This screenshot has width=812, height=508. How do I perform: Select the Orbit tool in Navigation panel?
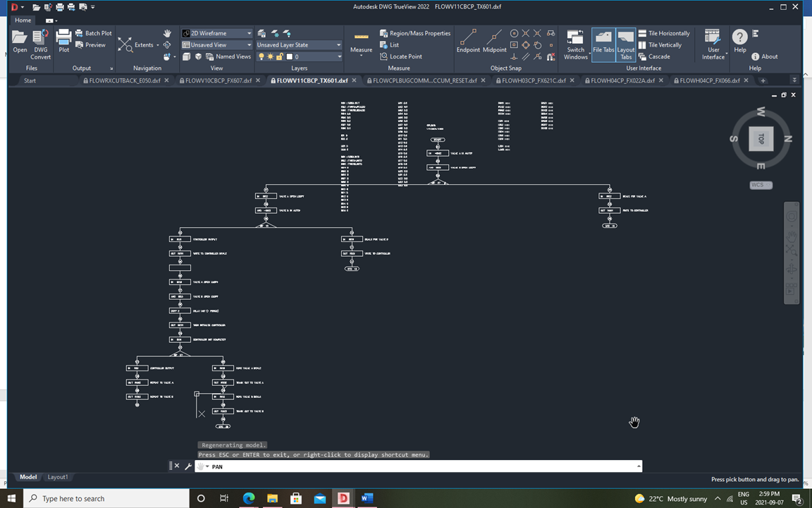[x=167, y=45]
